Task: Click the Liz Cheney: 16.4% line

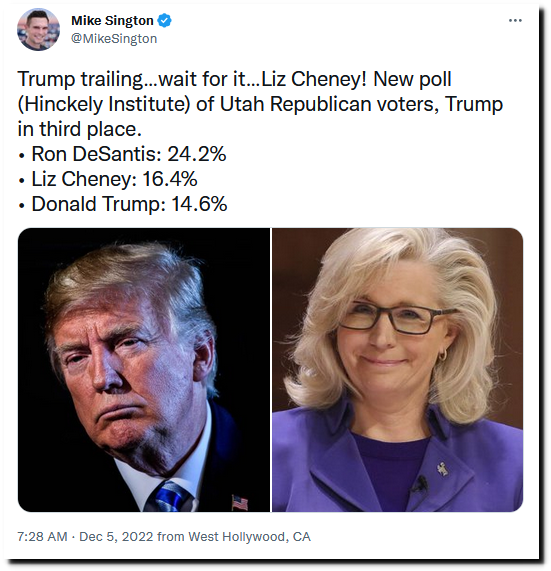Action: [108, 179]
